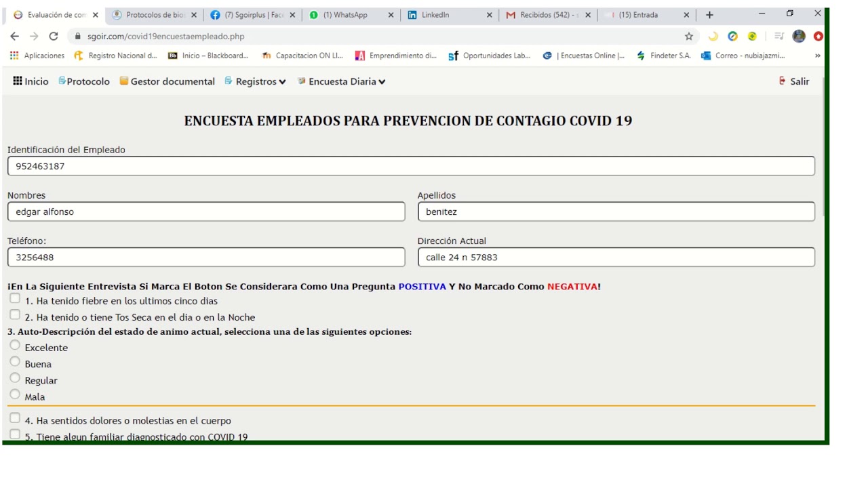The height and width of the screenshot is (488, 868).
Task: Select the Buena mood option
Action: click(15, 361)
